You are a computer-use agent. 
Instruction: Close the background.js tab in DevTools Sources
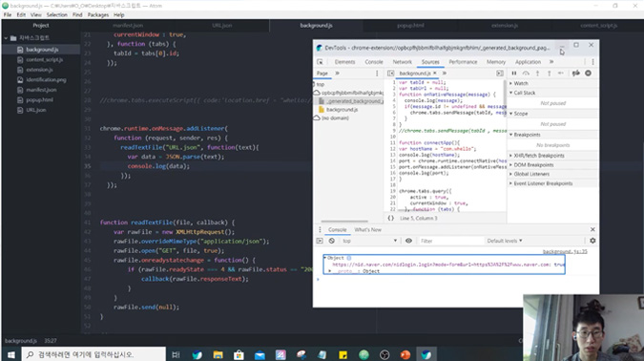[435, 73]
